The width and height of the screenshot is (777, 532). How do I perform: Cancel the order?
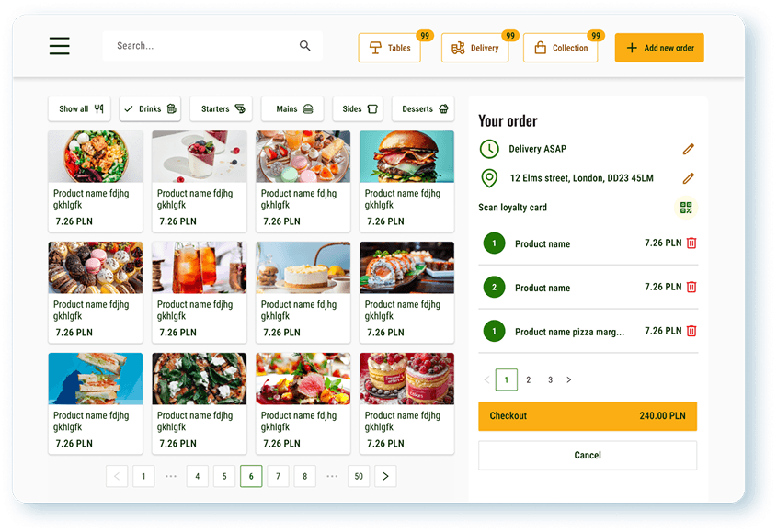[588, 455]
